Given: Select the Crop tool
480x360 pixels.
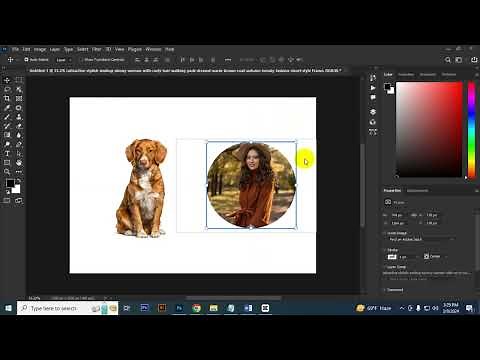Looking at the screenshot, I should (x=7, y=99).
